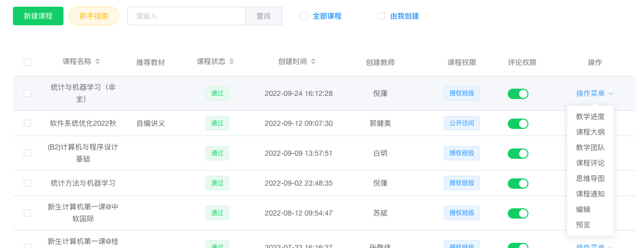Check the 由我创建 filter checkbox
The width and height of the screenshot is (644, 248).
tap(381, 16)
